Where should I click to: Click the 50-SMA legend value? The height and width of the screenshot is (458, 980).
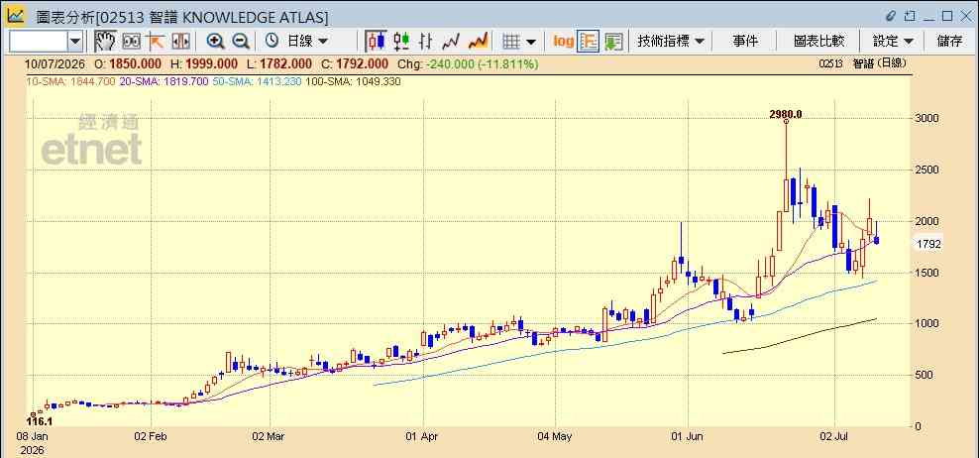click(257, 81)
